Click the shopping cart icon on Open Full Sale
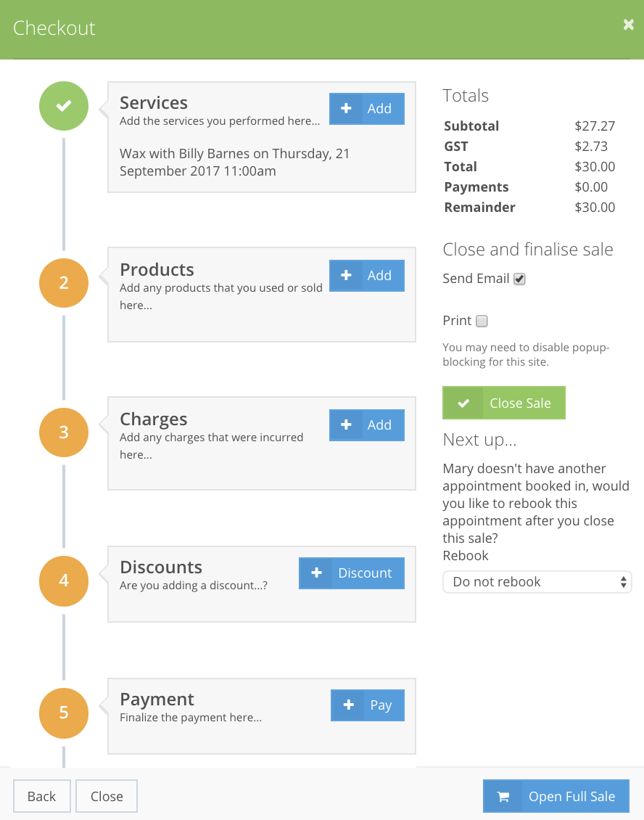 coord(503,797)
